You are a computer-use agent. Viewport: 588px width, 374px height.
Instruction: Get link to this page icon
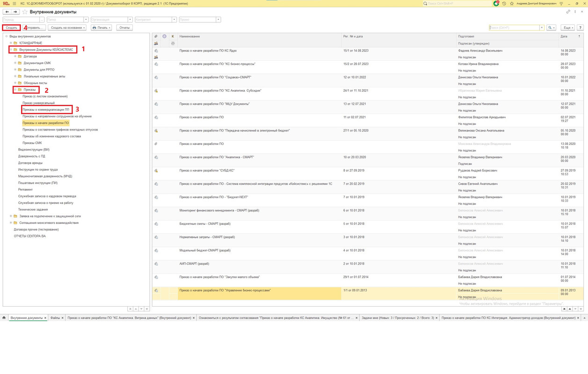coord(568,12)
